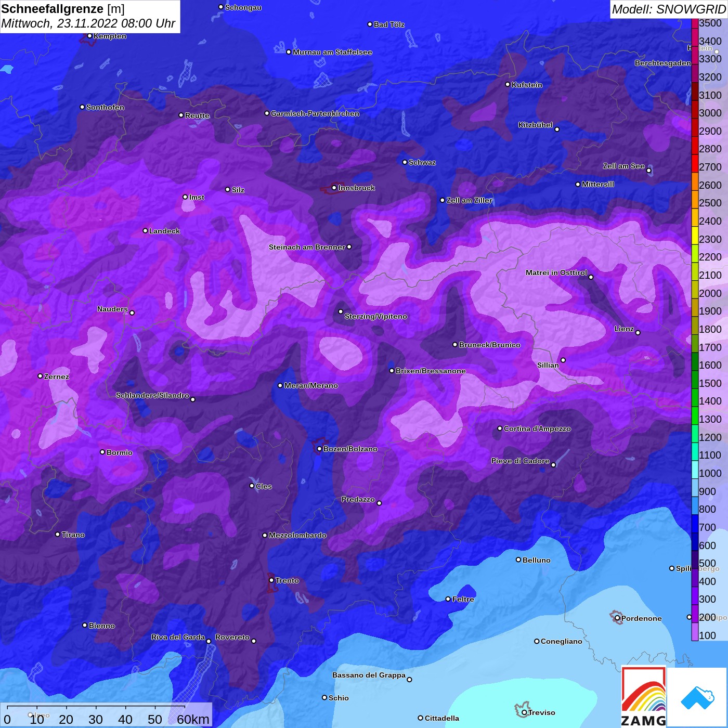Screen dimensions: 728x728
Task: Click the 'Cortina d'Ampezzo' label
Action: tap(537, 428)
